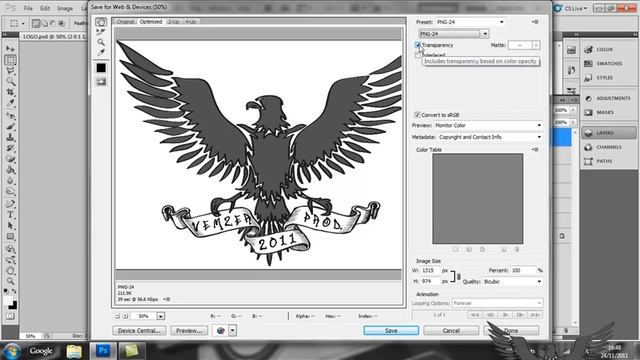Open the file explorer from the taskbar
Viewport: 640px width, 360px height.
pyautogui.click(x=74, y=351)
